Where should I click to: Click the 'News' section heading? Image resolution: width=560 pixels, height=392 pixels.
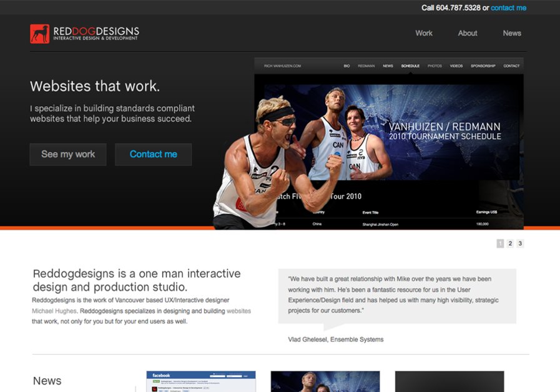point(47,381)
